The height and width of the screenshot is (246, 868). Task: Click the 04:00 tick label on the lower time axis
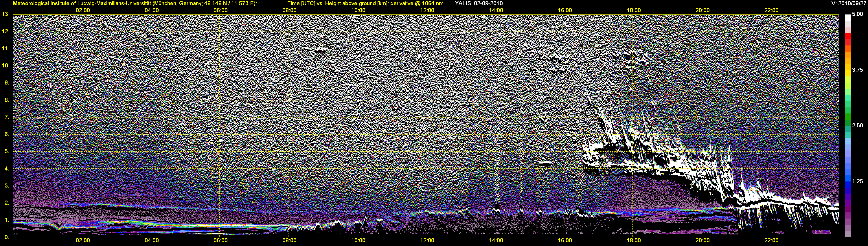coord(152,240)
